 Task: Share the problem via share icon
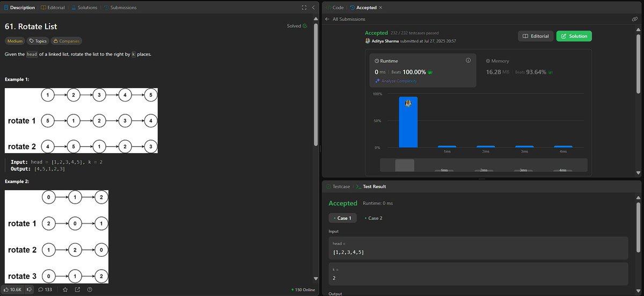pyautogui.click(x=78, y=290)
